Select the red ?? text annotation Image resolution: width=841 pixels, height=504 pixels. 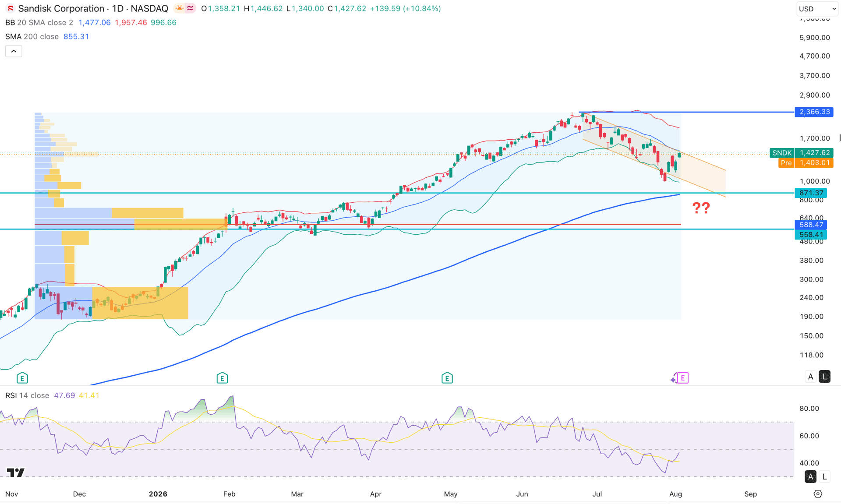tap(701, 208)
